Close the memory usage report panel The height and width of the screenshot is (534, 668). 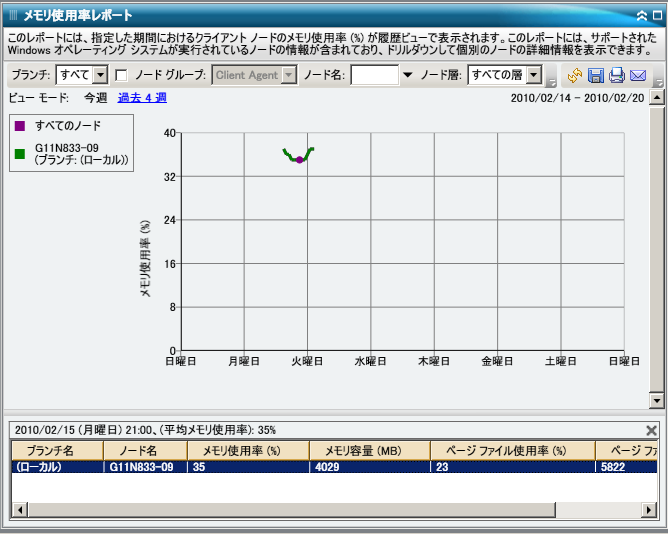[655, 15]
